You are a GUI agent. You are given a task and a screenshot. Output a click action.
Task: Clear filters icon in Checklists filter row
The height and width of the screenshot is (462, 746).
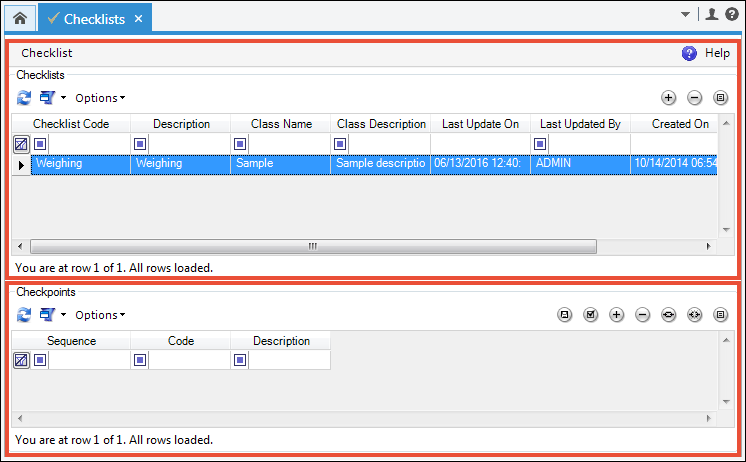(21, 144)
